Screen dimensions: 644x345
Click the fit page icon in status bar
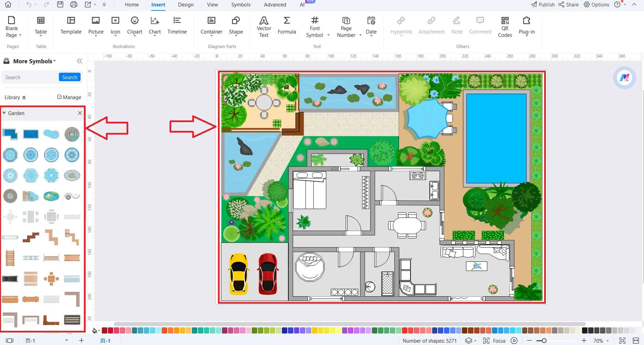point(622,341)
